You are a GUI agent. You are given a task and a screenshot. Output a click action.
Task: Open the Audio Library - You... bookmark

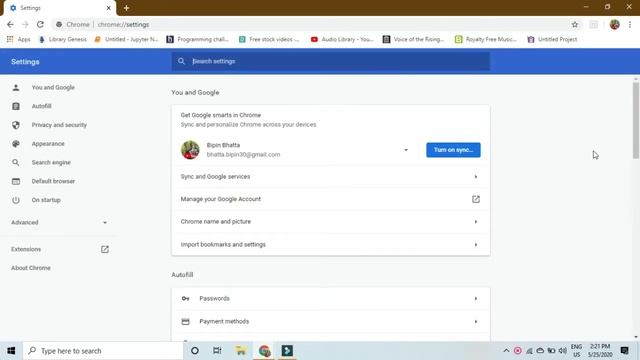[x=342, y=39]
